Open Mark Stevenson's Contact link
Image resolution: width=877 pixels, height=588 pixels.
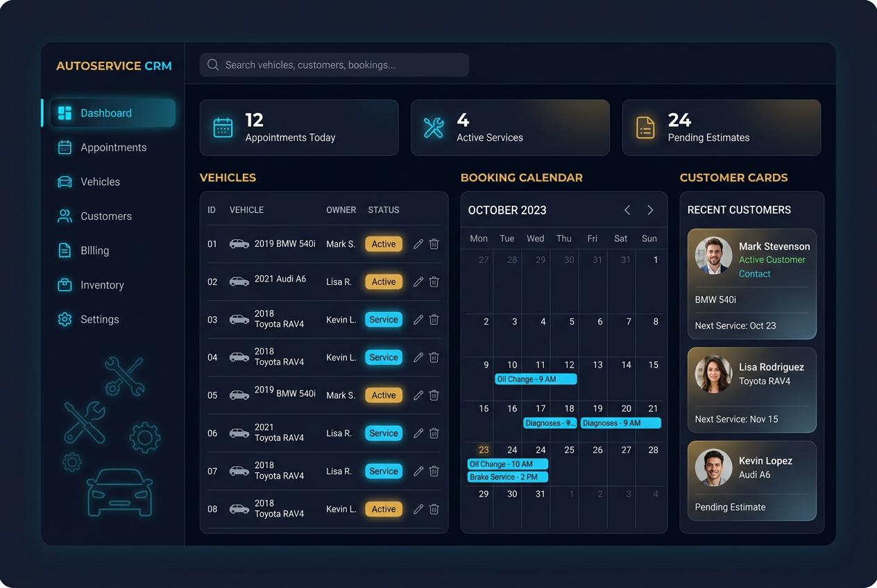click(755, 274)
